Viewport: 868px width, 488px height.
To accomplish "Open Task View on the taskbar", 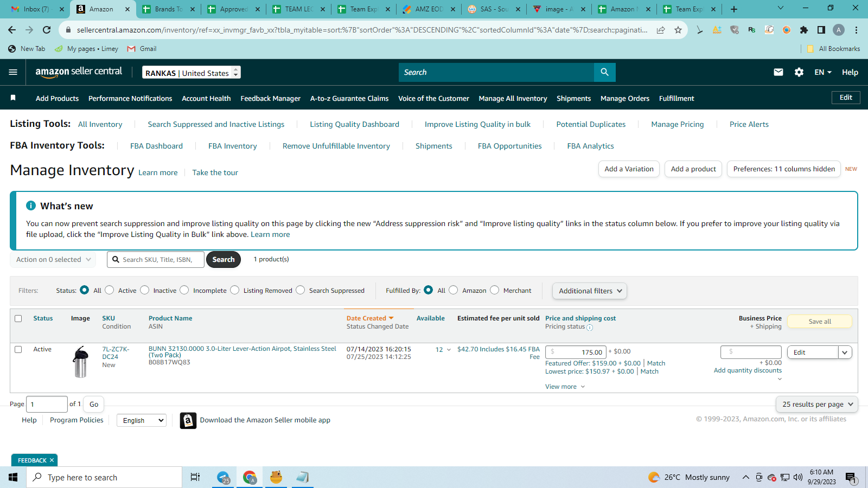I will (x=195, y=477).
